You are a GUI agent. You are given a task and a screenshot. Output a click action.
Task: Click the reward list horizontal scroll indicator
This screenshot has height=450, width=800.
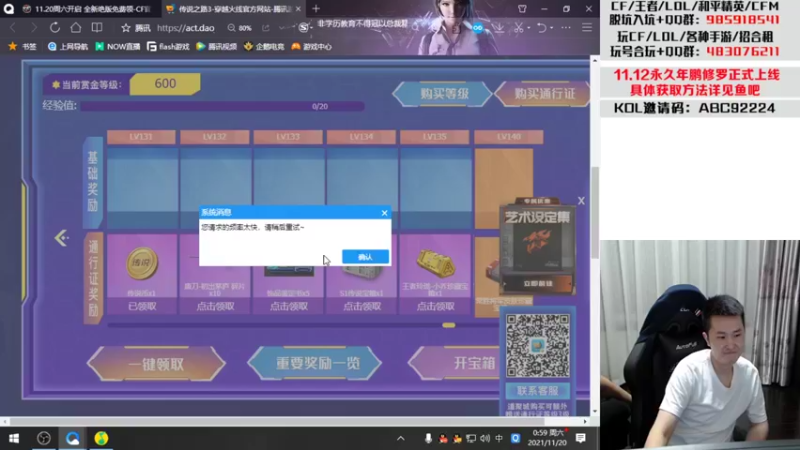[448, 325]
